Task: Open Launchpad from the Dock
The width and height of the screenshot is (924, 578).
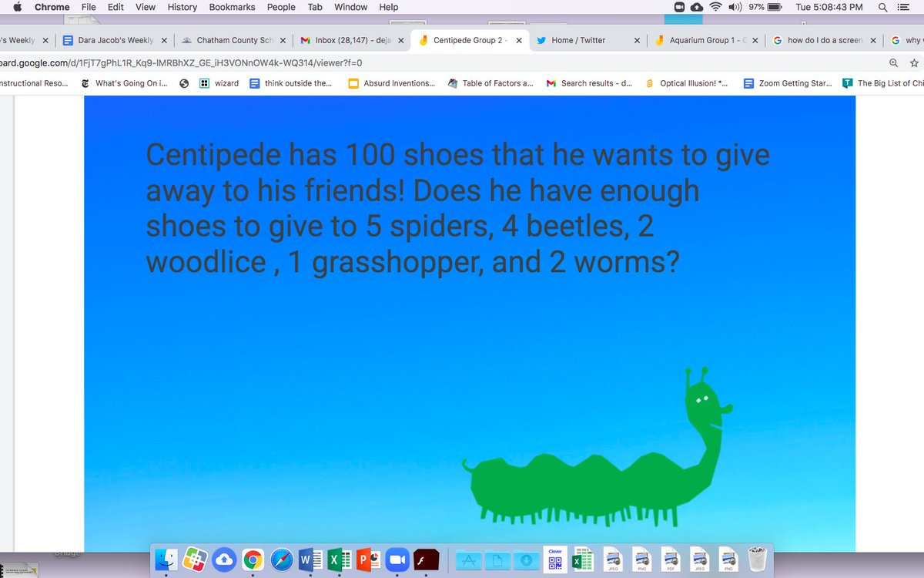Action: [x=192, y=560]
